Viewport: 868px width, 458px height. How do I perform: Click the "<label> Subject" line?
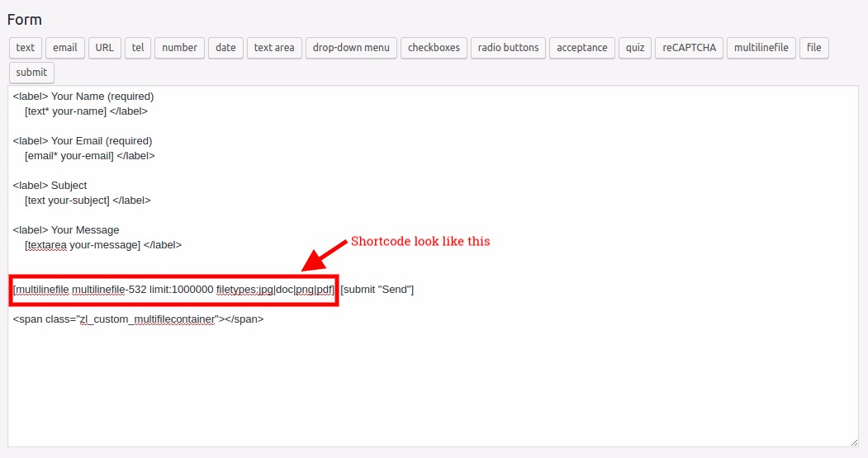[50, 186]
